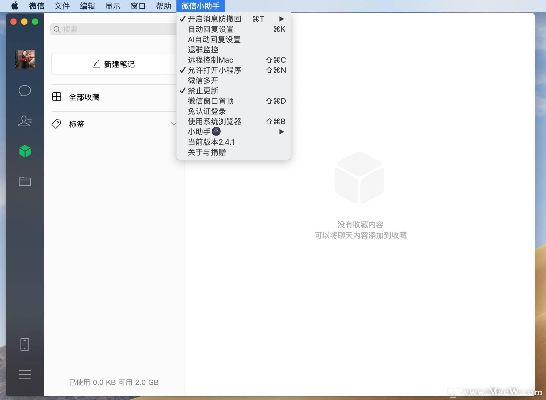The image size is (546, 400).
Task: Select the green favorites cube icon
Action: pyautogui.click(x=25, y=151)
